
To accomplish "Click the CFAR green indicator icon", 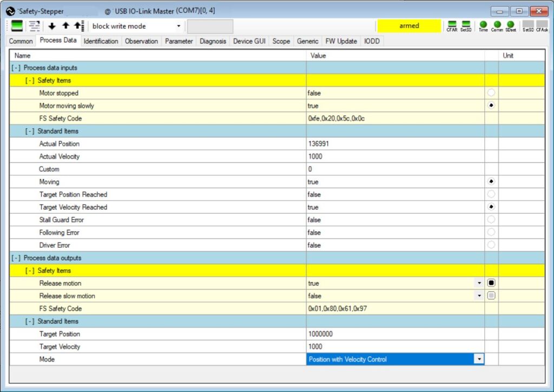I will (452, 25).
